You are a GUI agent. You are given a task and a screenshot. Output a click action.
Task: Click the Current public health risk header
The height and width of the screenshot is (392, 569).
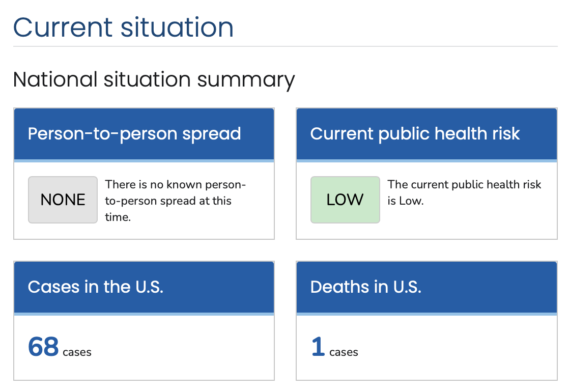426,134
